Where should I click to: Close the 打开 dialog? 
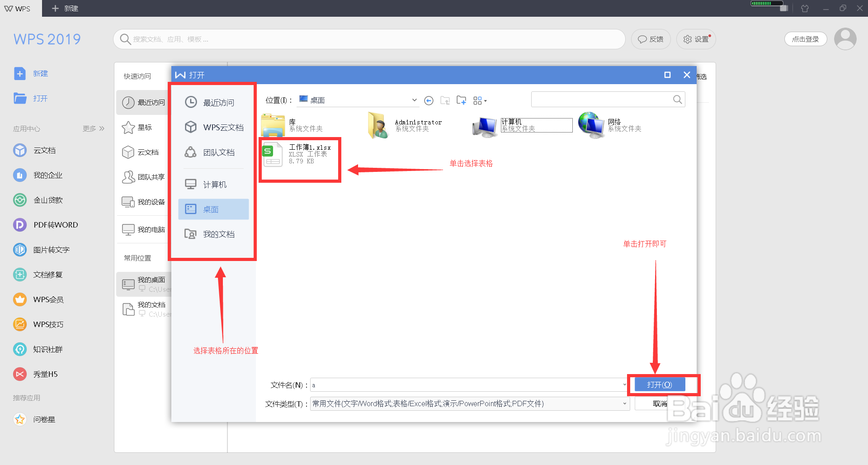click(687, 75)
